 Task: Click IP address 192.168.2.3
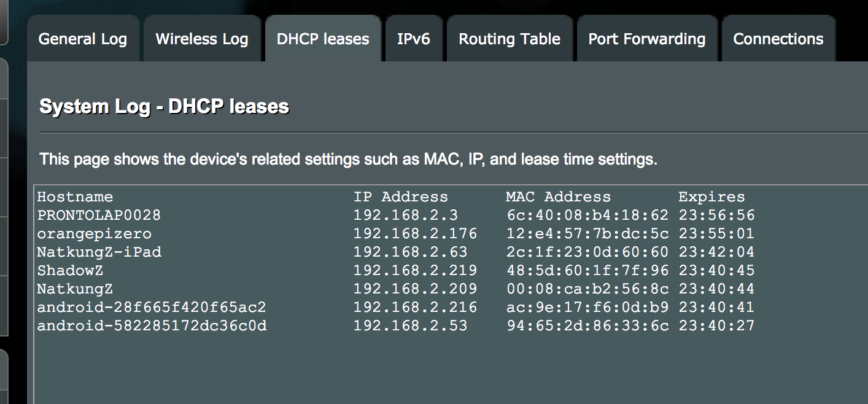click(405, 216)
